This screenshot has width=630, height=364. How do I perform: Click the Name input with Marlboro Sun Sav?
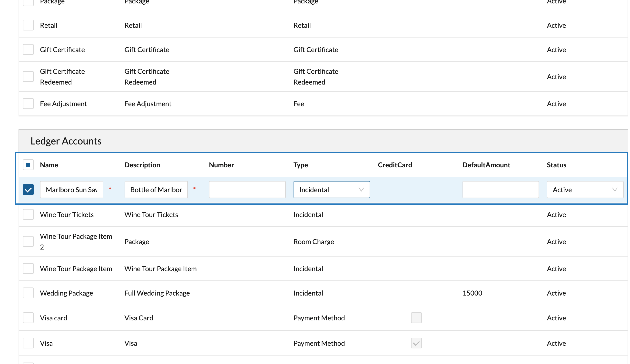tap(71, 190)
